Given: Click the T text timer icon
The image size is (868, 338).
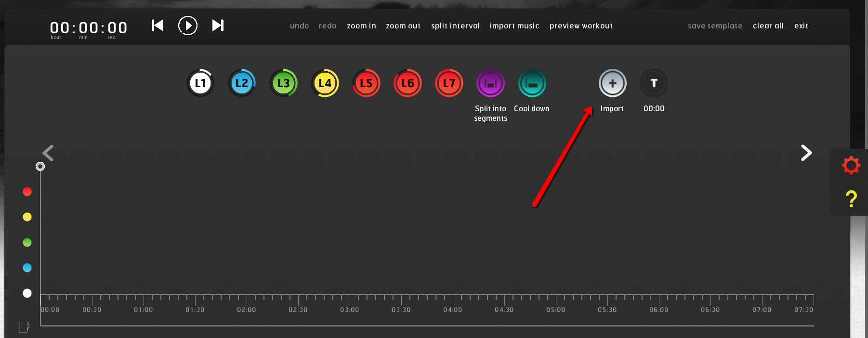Looking at the screenshot, I should pyautogui.click(x=654, y=83).
